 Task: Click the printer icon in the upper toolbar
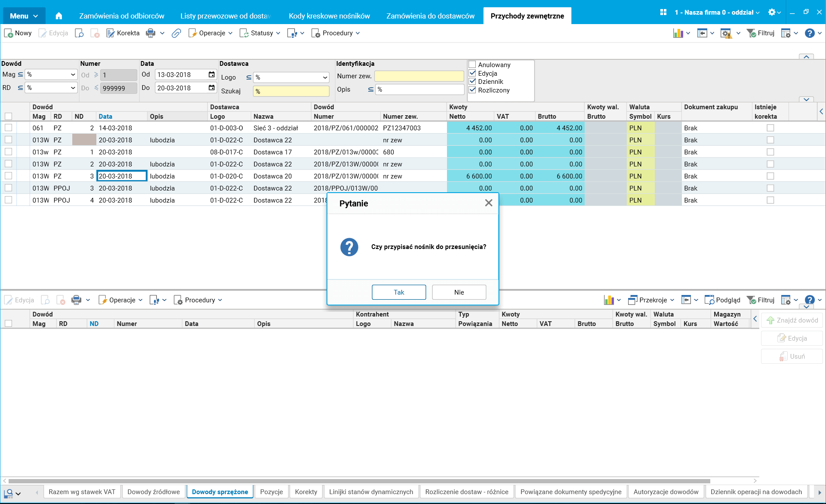(x=151, y=33)
